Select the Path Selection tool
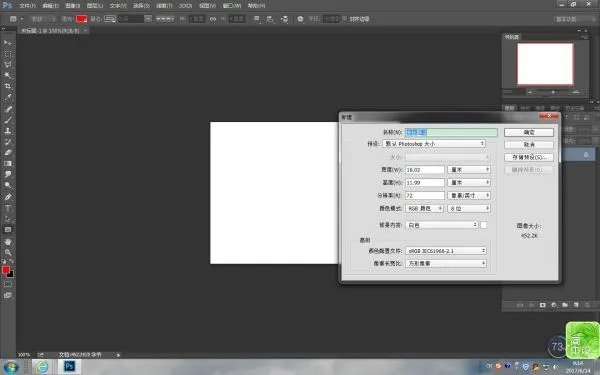This screenshot has height=375, width=600. pyautogui.click(x=8, y=219)
